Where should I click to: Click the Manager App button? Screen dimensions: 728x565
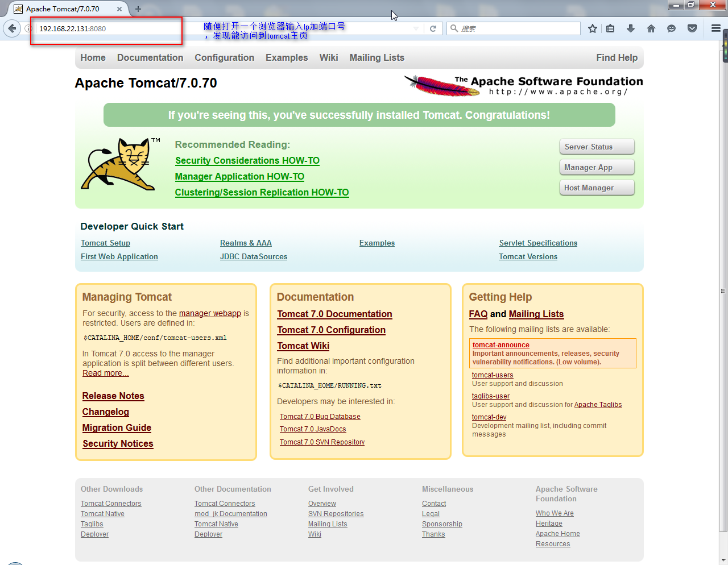pos(597,167)
